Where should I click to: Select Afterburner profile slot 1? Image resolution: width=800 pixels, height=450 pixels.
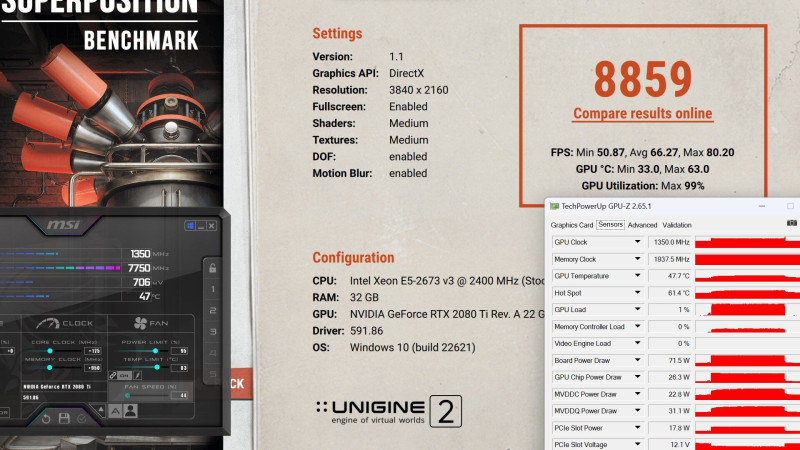coord(213,289)
